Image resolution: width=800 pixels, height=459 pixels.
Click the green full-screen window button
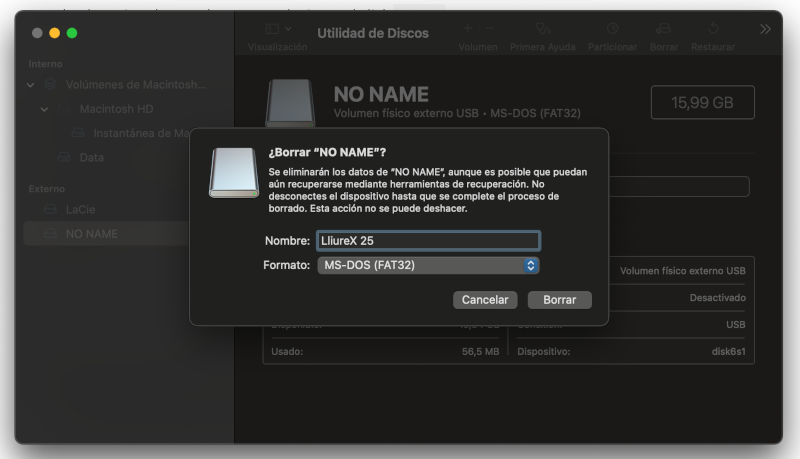tap(73, 33)
